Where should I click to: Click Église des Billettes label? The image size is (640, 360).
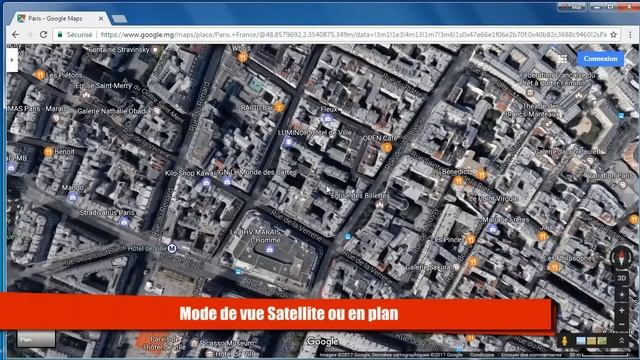(x=360, y=196)
